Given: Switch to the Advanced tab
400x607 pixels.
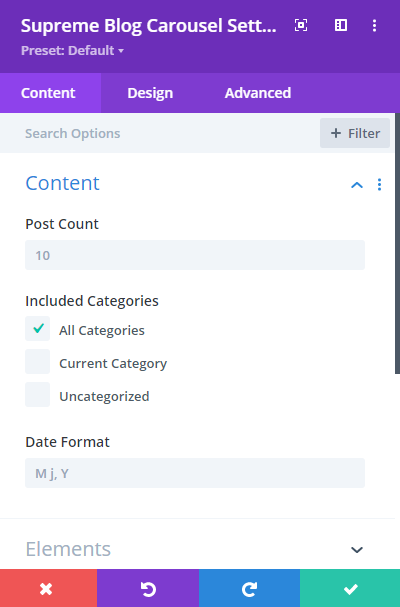Looking at the screenshot, I should 258,93.
